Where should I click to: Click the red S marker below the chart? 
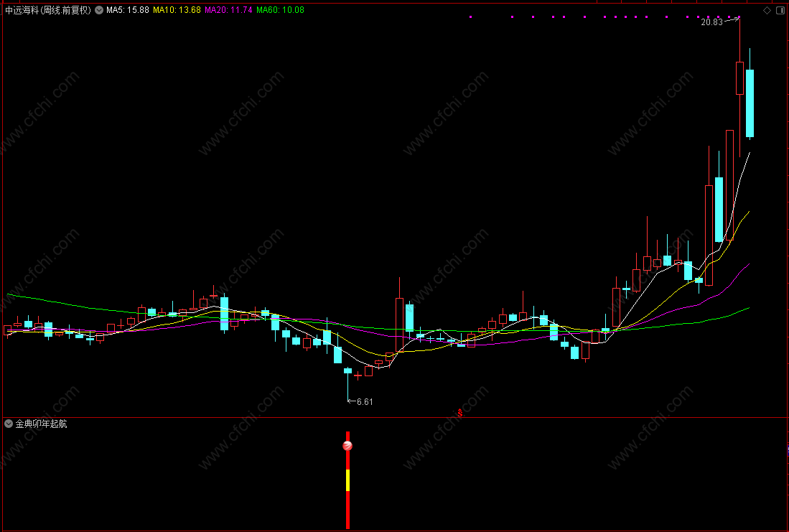click(x=460, y=414)
